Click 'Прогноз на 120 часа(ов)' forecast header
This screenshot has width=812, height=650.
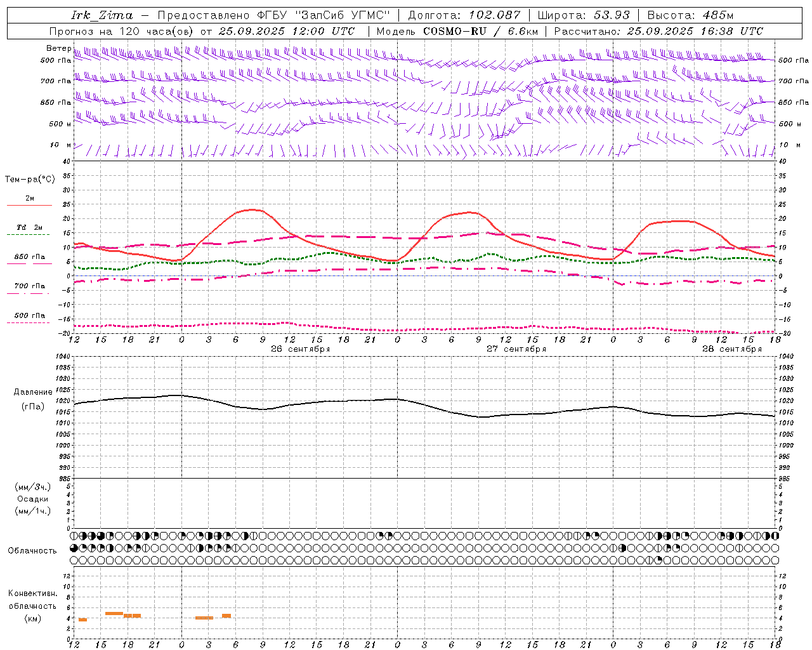click(122, 31)
